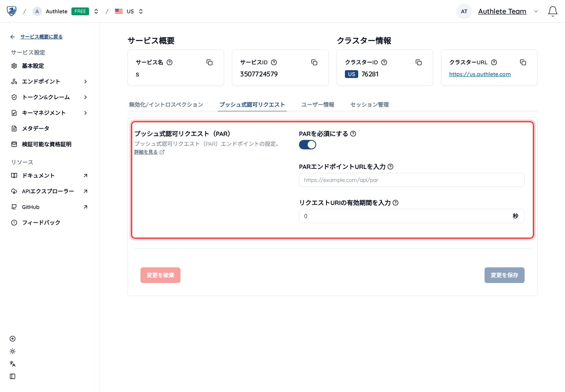Open https://us.authlete.com link
This screenshot has width=565, height=392.
click(x=480, y=74)
